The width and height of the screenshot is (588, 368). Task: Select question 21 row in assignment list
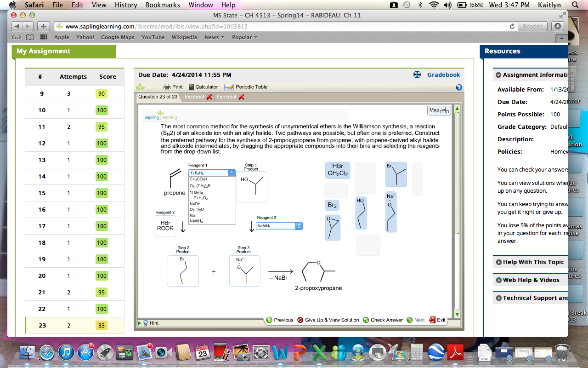click(x=74, y=292)
